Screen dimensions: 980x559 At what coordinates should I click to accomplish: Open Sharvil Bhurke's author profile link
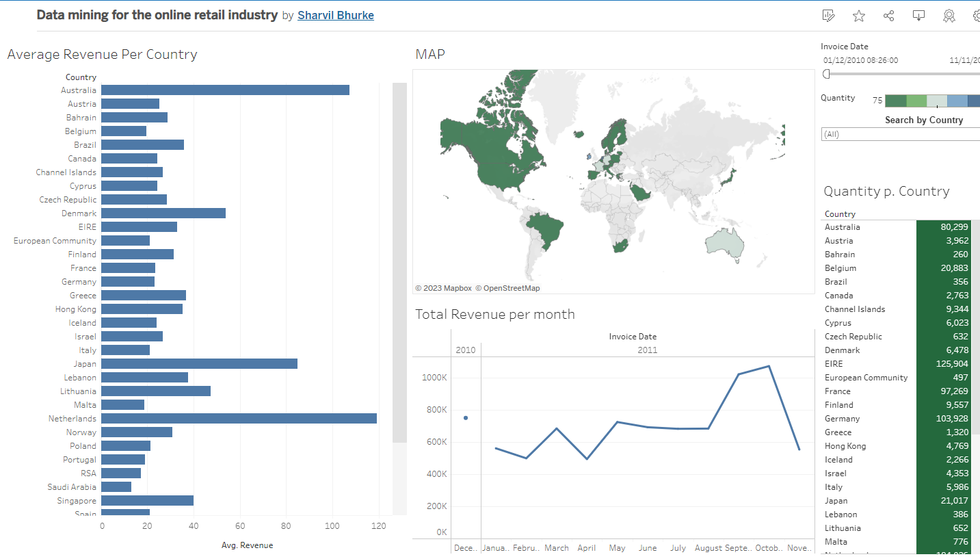(x=335, y=15)
